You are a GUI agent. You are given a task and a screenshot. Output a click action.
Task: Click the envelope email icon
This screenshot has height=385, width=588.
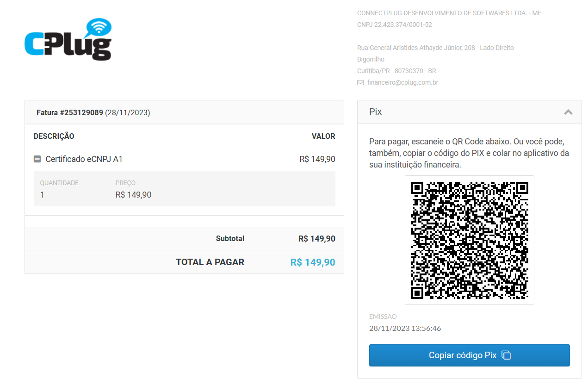point(360,83)
